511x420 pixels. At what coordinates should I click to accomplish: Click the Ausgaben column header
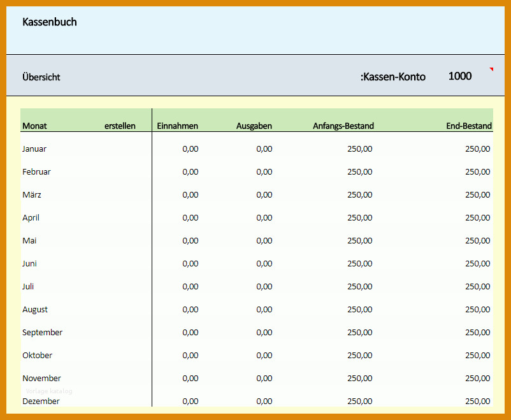click(254, 126)
